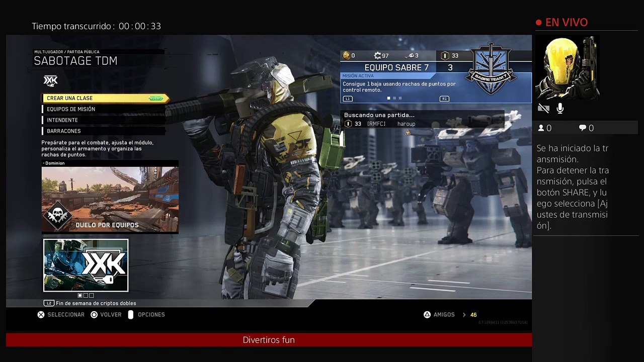The image size is (644, 362).
Task: Click the triangle button icon next to AMIGOS
Action: [x=427, y=315]
